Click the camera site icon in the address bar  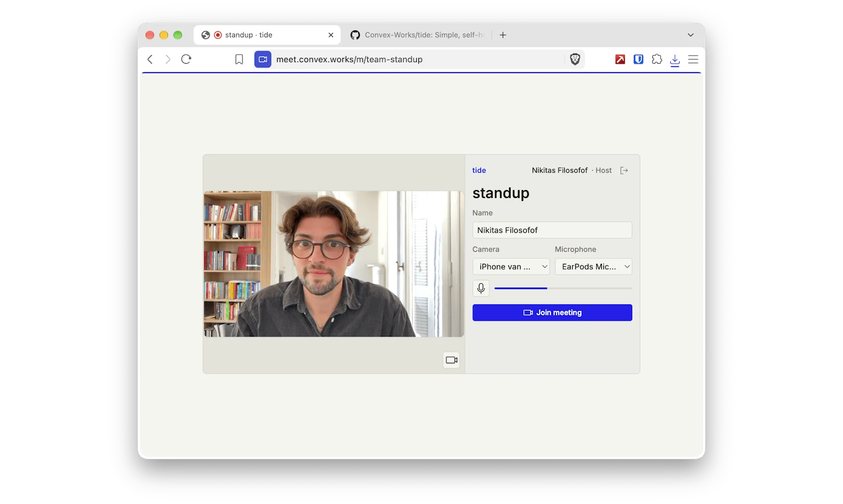point(263,60)
